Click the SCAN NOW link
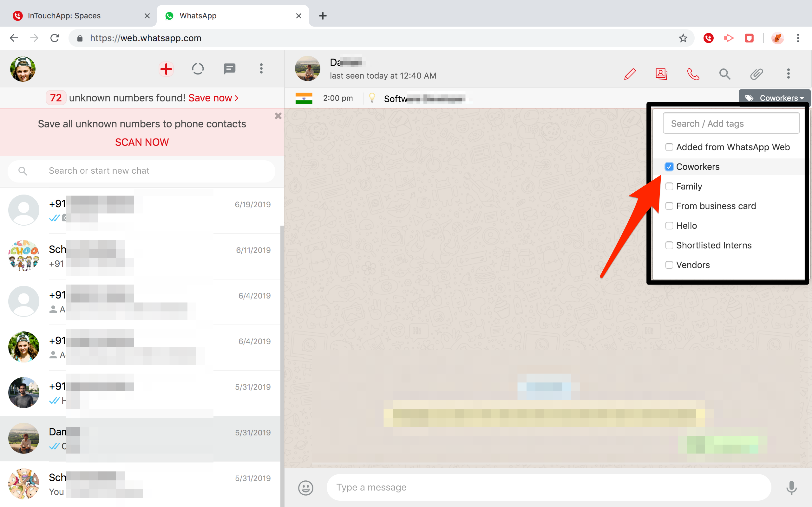The height and width of the screenshot is (507, 812). [142, 142]
